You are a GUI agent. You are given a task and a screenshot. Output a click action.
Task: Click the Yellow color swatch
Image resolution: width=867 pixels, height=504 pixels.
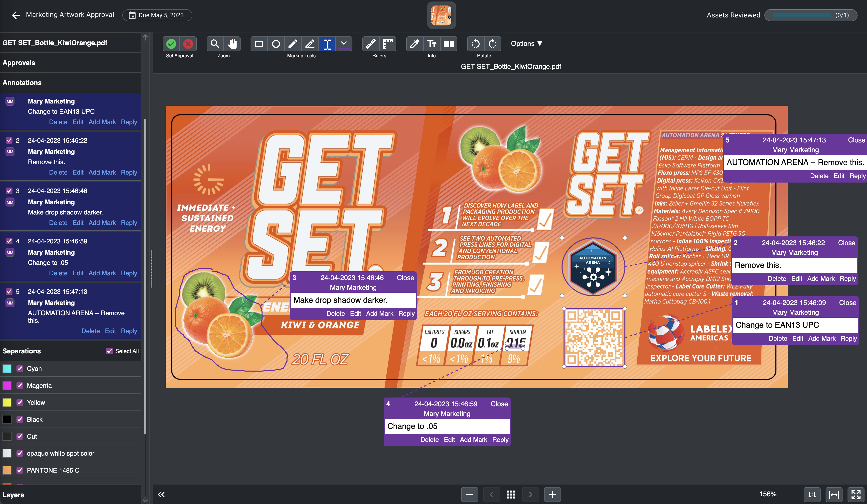click(7, 403)
